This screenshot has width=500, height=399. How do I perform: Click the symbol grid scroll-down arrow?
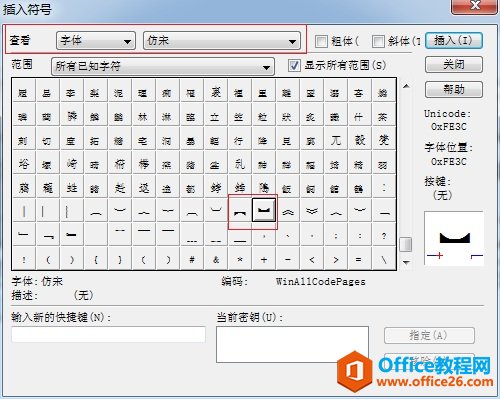[406, 263]
